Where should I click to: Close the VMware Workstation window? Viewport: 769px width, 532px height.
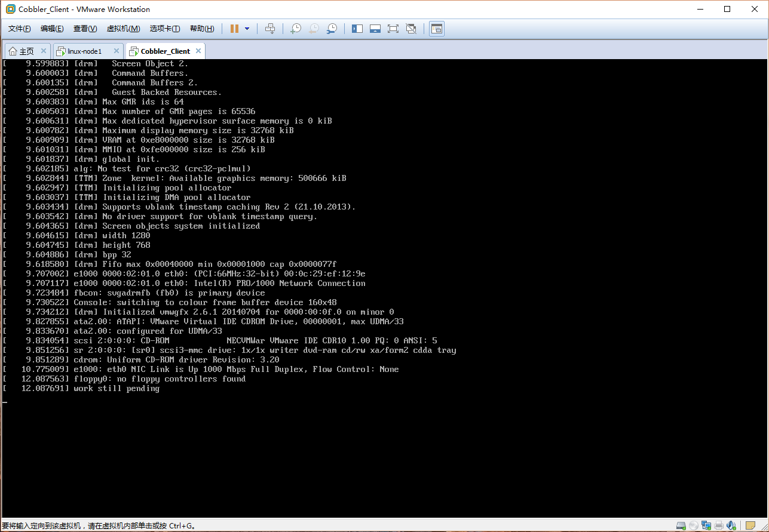(x=755, y=9)
